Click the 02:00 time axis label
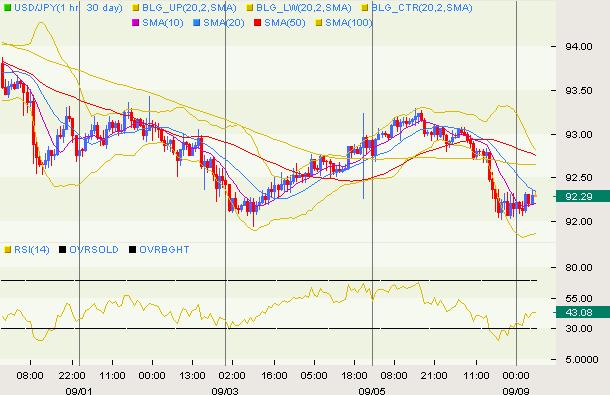The height and width of the screenshot is (395, 610). pyautogui.click(x=231, y=376)
